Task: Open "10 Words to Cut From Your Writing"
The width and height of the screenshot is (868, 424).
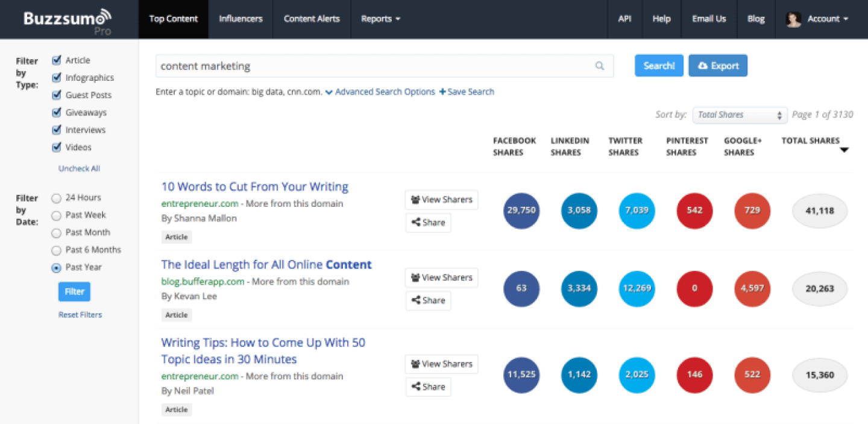Action: pyautogui.click(x=254, y=187)
